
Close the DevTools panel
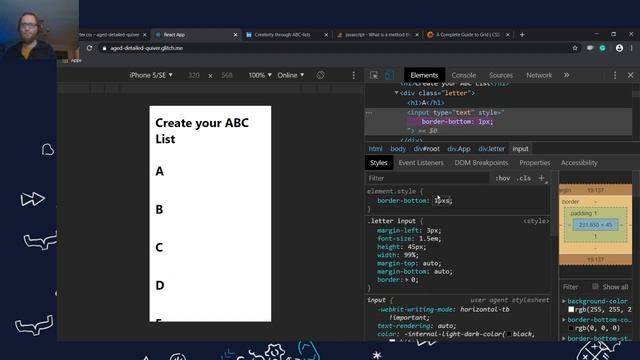[630, 75]
